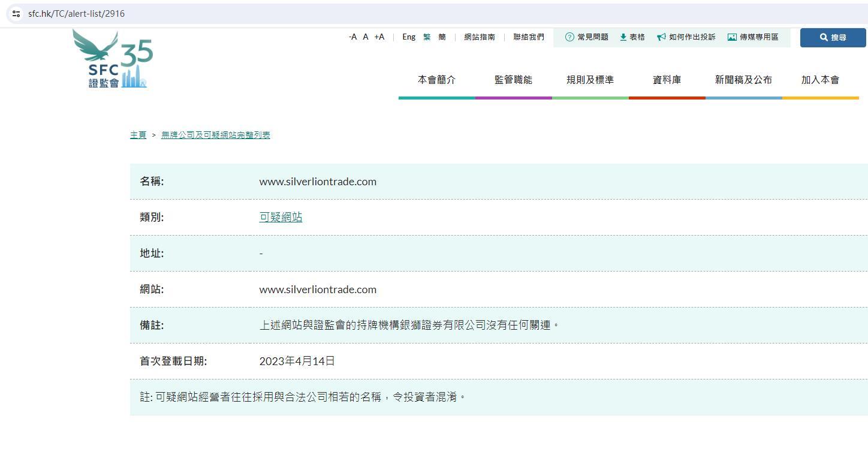Click the site info icon in address bar
The height and width of the screenshot is (464, 868).
coord(16,13)
